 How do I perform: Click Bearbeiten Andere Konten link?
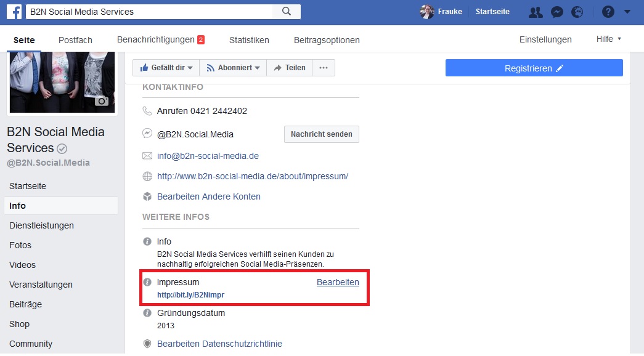tap(209, 196)
